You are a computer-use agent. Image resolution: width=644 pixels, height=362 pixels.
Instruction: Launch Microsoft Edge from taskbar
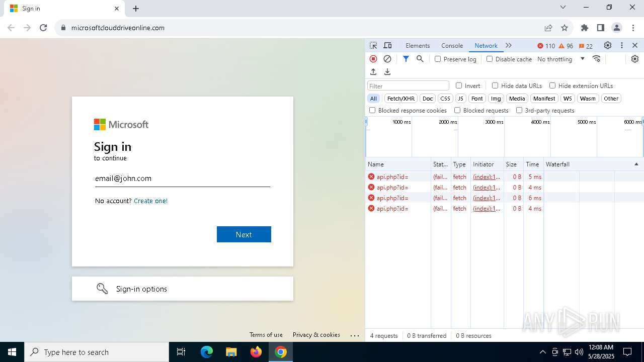pyautogui.click(x=207, y=352)
